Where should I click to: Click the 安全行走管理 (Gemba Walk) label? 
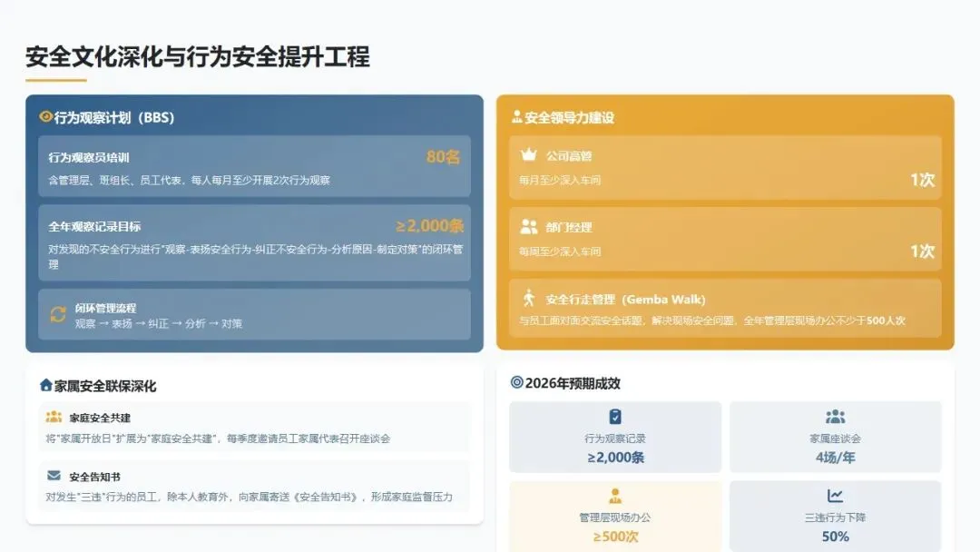click(625, 300)
